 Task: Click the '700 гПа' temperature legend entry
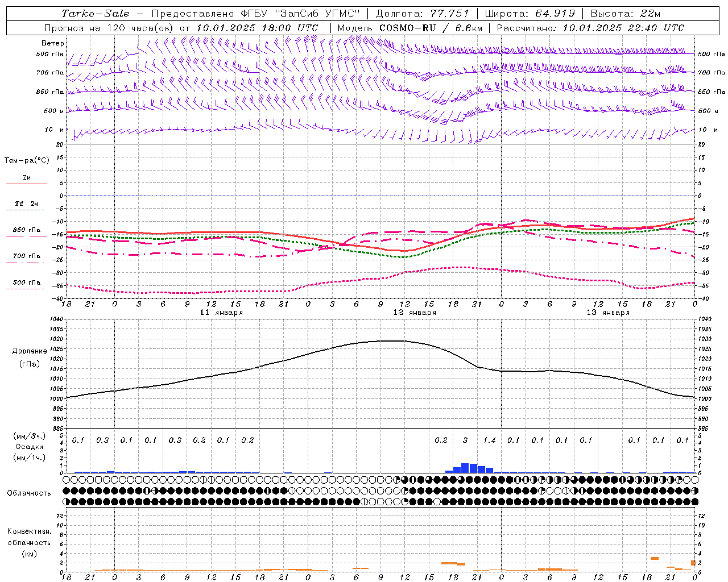(x=27, y=256)
